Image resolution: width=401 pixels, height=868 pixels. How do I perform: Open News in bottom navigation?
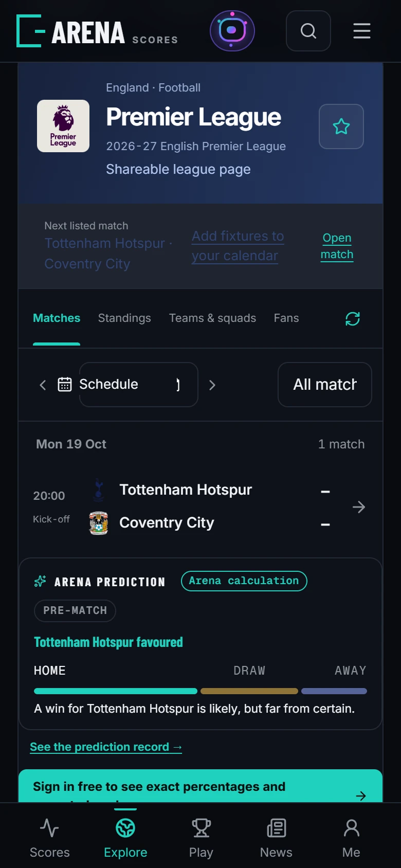(x=276, y=838)
